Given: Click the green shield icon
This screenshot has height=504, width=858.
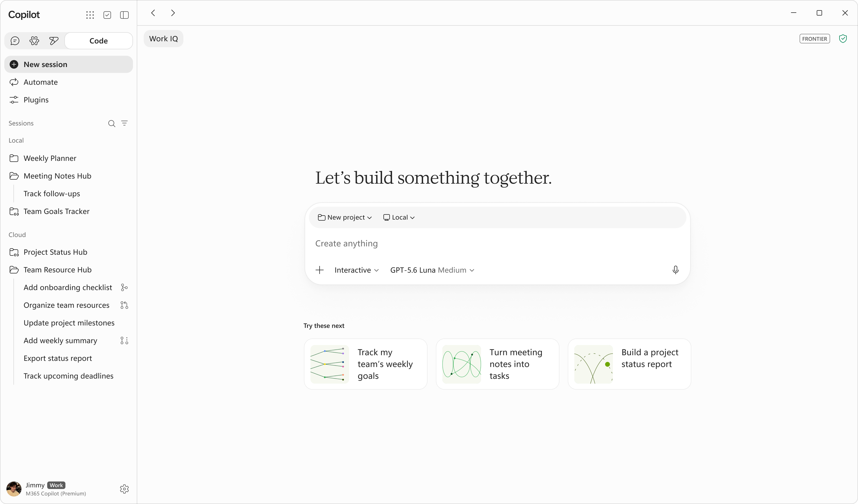Looking at the screenshot, I should [x=843, y=39].
